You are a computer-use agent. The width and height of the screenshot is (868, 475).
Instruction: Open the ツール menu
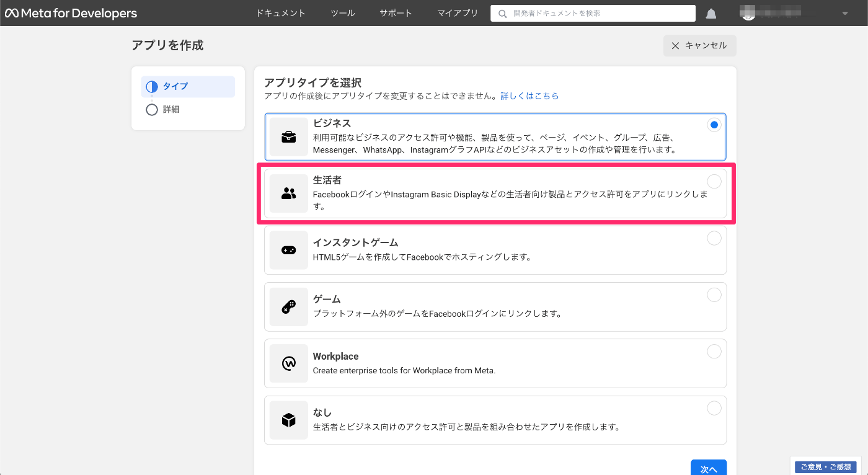[x=343, y=13]
